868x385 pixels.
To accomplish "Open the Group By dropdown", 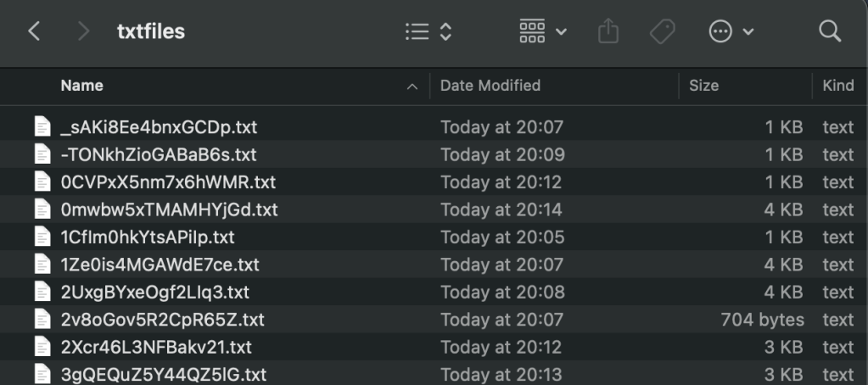I will point(544,32).
